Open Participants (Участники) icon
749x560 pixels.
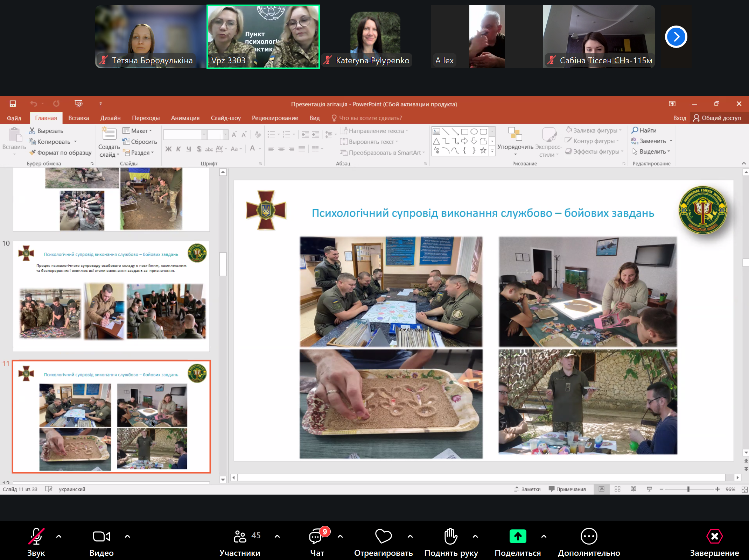tap(240, 536)
